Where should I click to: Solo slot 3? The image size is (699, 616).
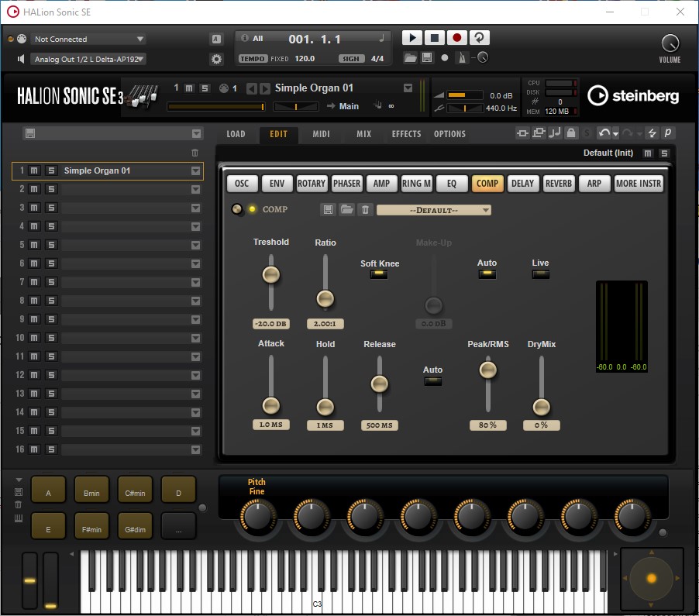[51, 208]
